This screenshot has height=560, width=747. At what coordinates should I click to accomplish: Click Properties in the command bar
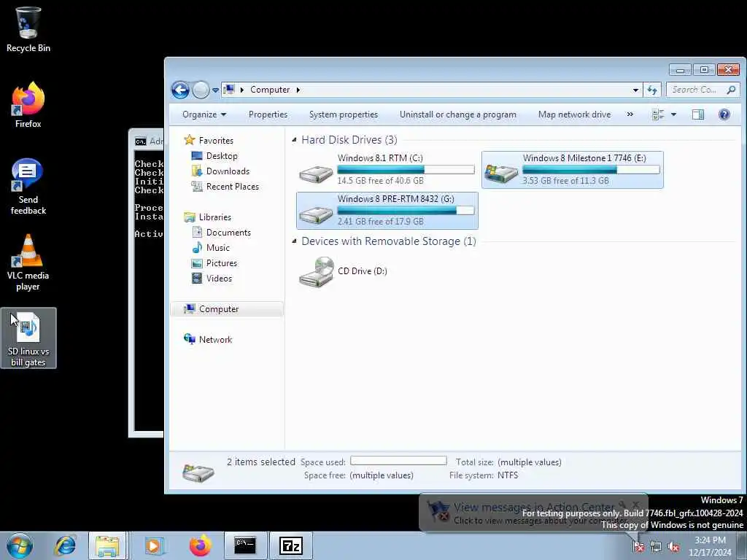[268, 114]
